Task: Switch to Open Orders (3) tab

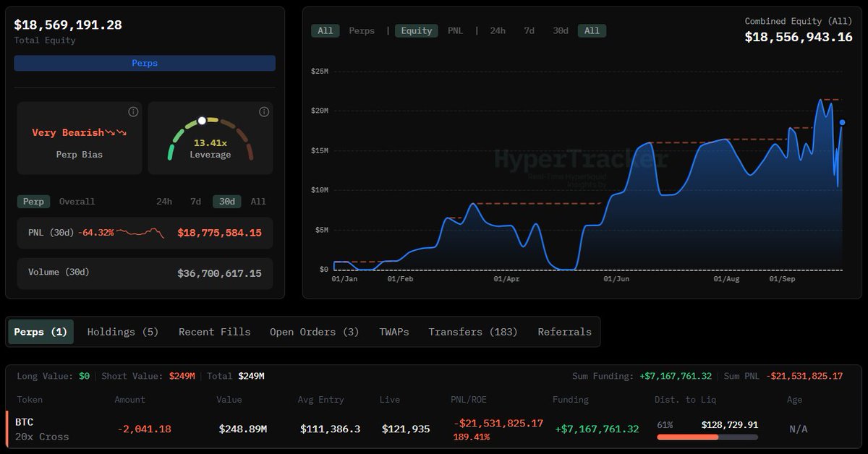Action: [x=314, y=332]
